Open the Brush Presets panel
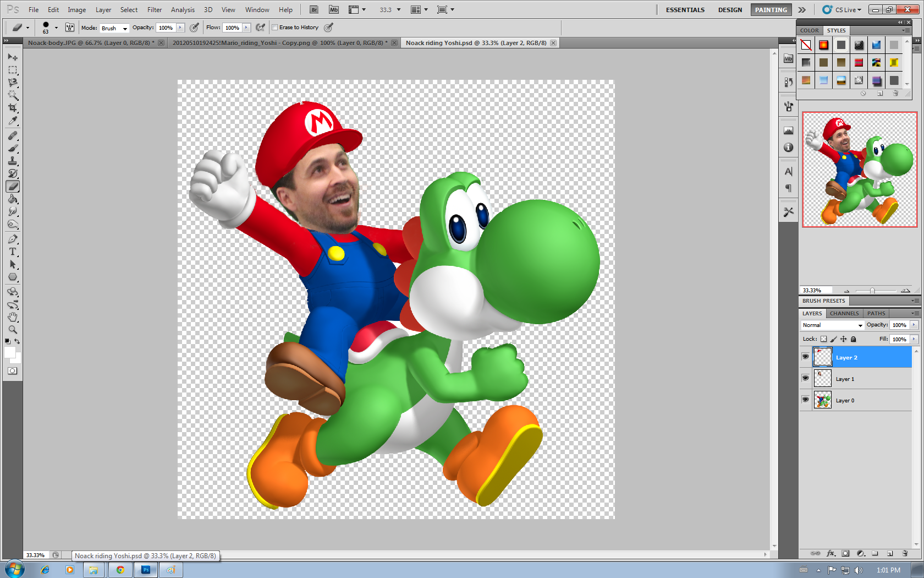 point(823,301)
